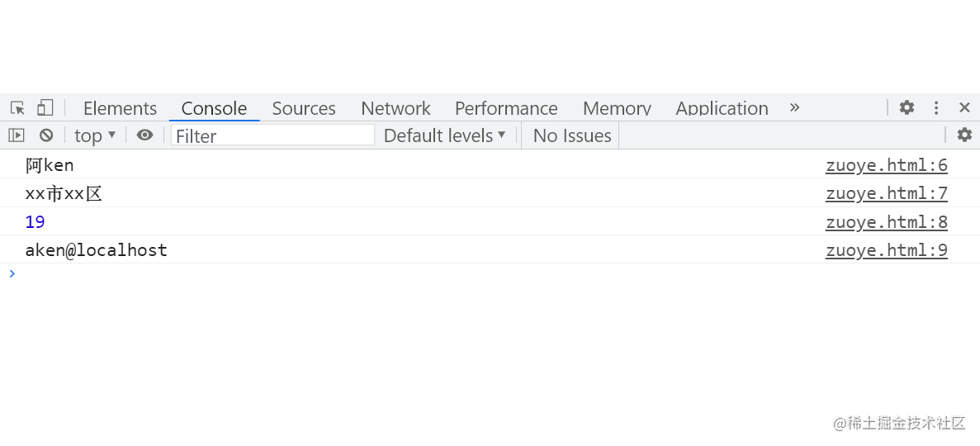
Task: Open DevTools settings gear icon
Action: click(x=907, y=107)
